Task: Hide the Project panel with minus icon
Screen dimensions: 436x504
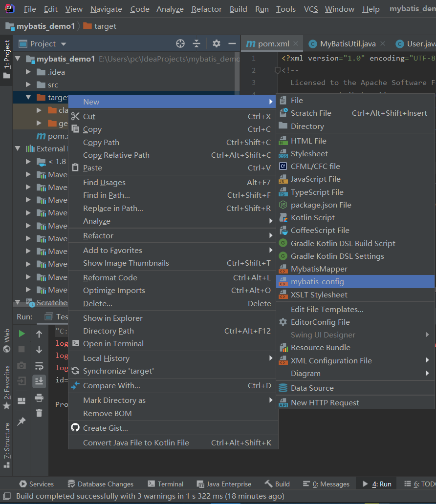Action: [232, 43]
